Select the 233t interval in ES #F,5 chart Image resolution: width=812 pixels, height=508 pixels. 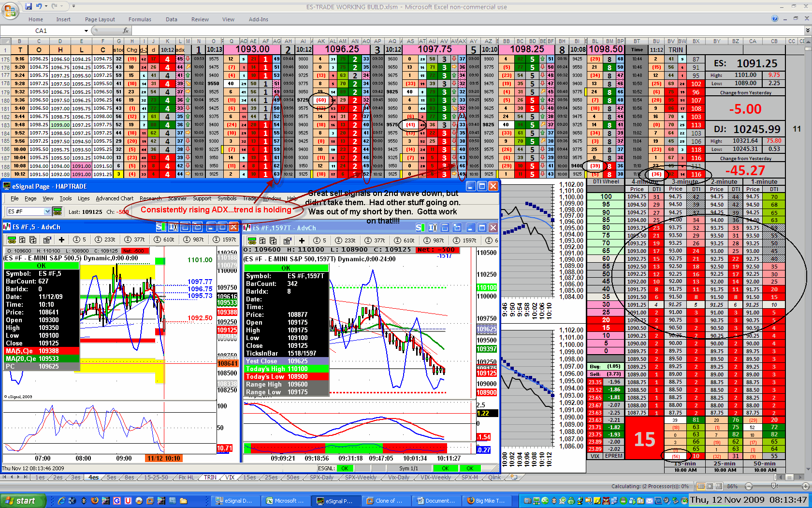pyautogui.click(x=105, y=239)
